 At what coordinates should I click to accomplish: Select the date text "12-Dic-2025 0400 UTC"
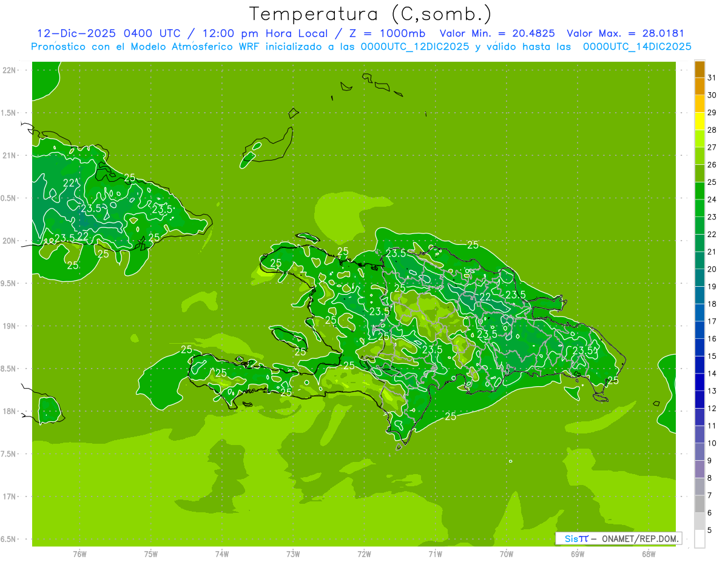(109, 33)
